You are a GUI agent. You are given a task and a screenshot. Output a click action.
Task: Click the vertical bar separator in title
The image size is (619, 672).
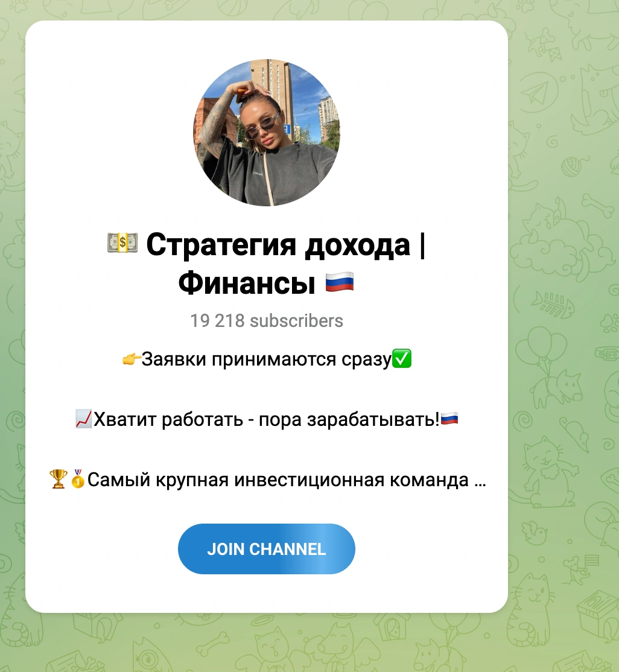click(423, 245)
